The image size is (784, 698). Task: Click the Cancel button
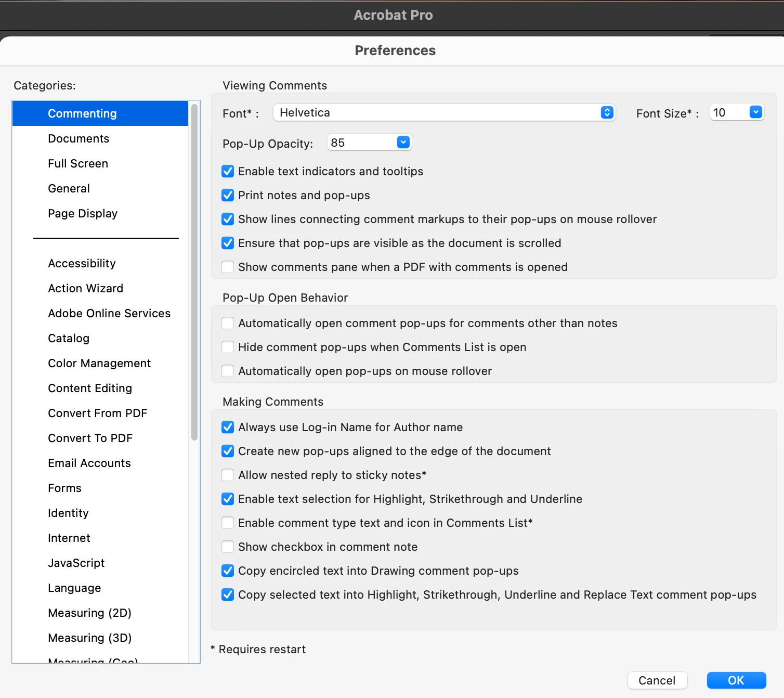point(657,680)
